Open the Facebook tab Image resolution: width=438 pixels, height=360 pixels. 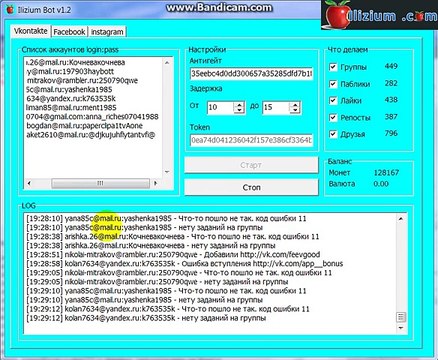pos(69,32)
